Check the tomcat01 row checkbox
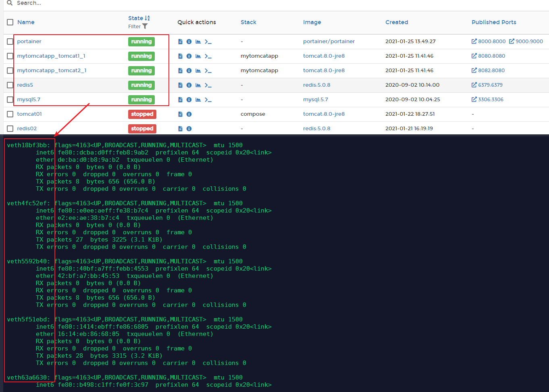This screenshot has height=392, width=549. pyautogui.click(x=10, y=114)
